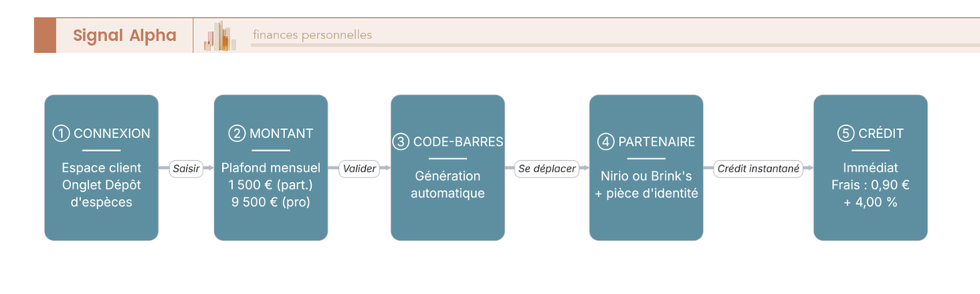
Task: Click 'Plafond mensuel' text
Action: (x=271, y=167)
